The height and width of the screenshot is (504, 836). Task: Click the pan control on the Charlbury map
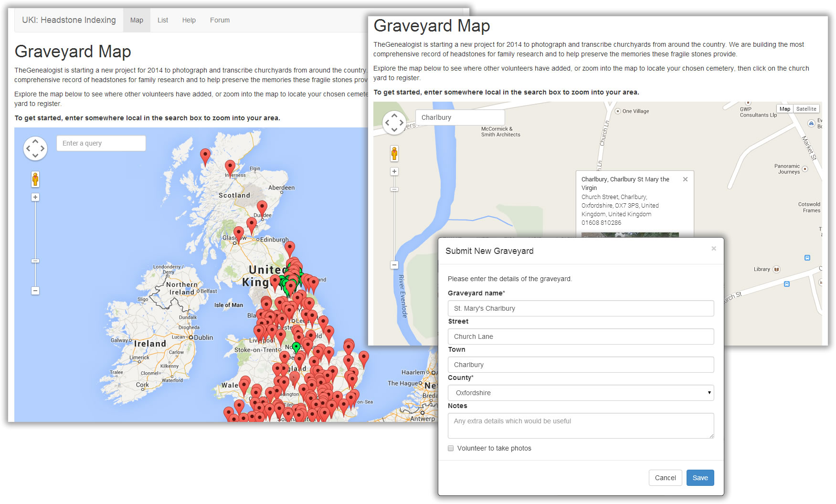(x=394, y=123)
